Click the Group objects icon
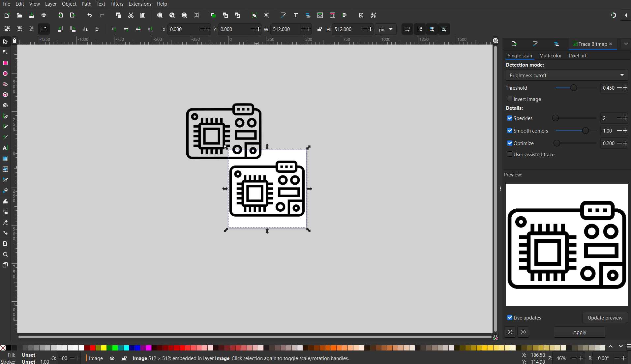This screenshot has height=364, width=631. [254, 15]
